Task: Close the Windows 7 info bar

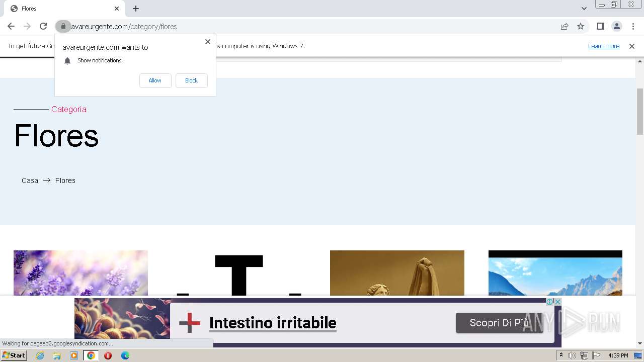Action: point(632,46)
